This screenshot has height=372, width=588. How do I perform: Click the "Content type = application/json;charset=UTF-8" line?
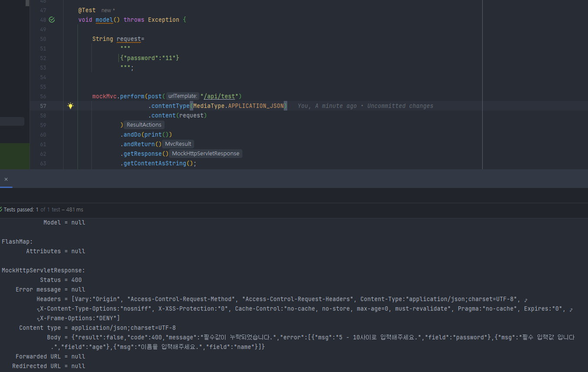click(x=97, y=328)
